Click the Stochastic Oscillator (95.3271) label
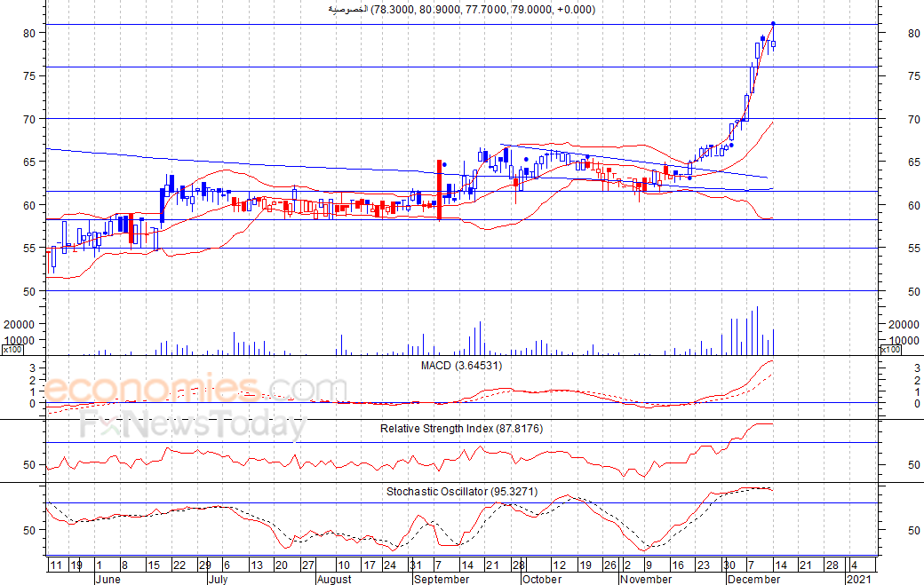 462,491
